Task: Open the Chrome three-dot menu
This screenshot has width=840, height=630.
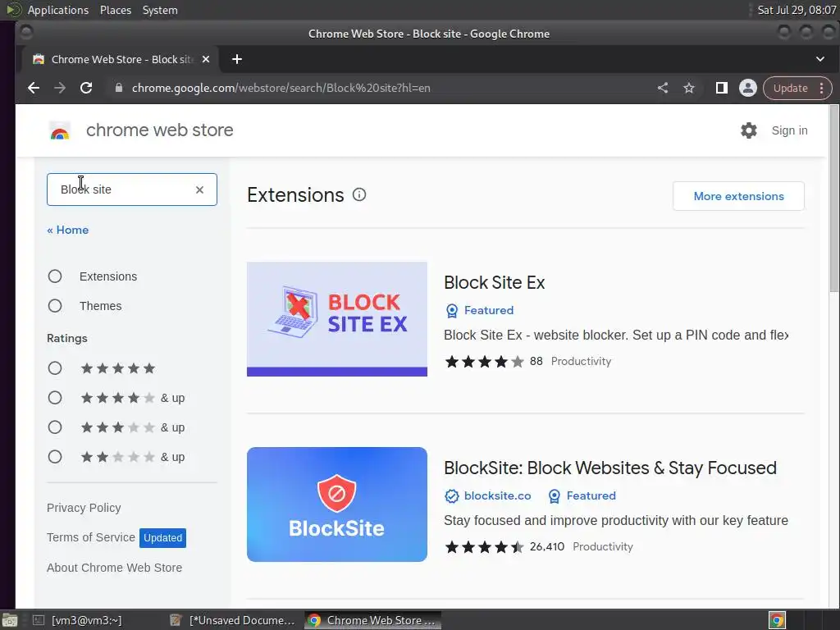Action: click(x=822, y=88)
